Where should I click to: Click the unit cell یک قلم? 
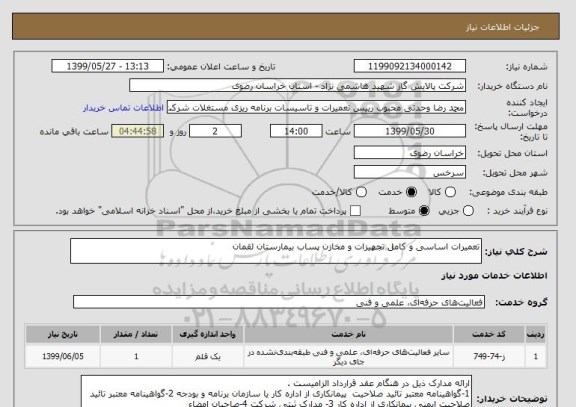point(208,356)
